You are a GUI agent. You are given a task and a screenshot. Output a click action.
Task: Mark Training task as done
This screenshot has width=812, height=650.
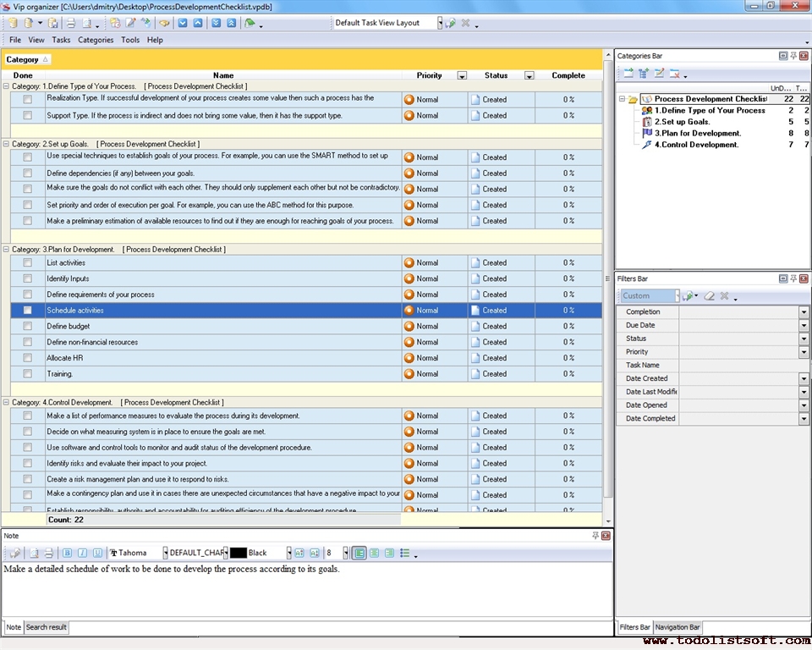[27, 373]
